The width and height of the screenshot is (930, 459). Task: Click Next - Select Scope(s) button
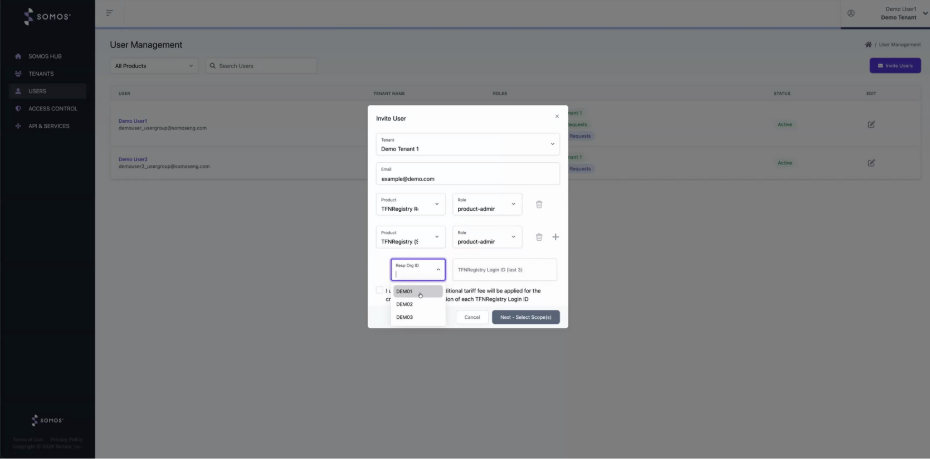click(x=525, y=317)
